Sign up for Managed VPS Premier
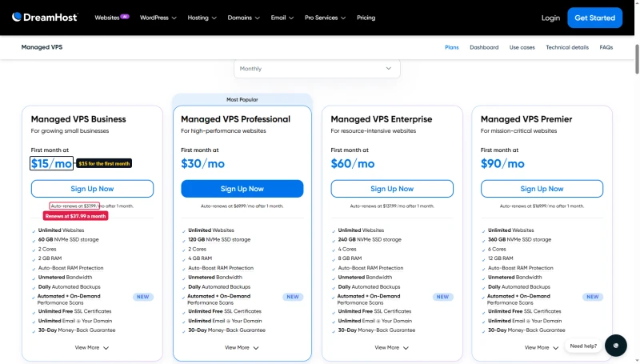The width and height of the screenshot is (640, 364). (542, 189)
